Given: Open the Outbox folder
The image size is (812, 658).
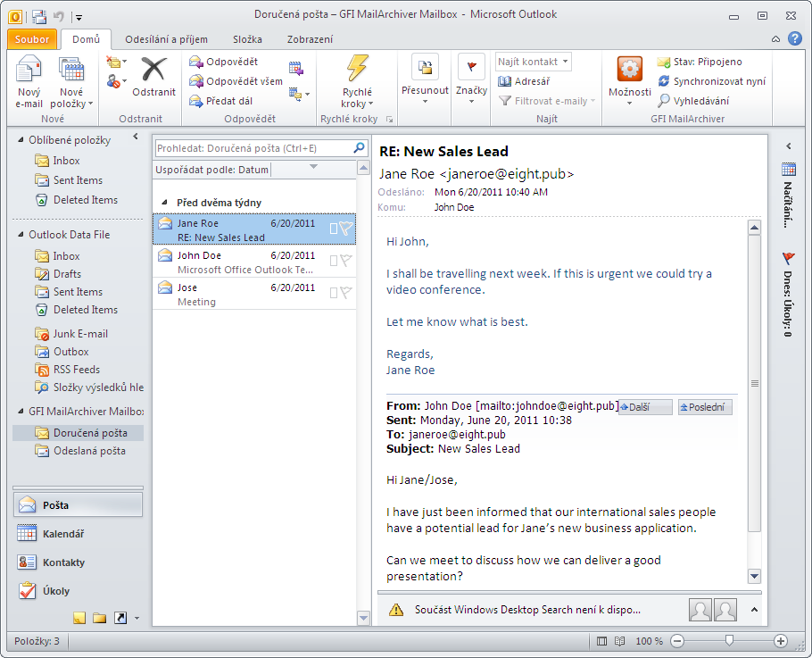Looking at the screenshot, I should pos(61,352).
